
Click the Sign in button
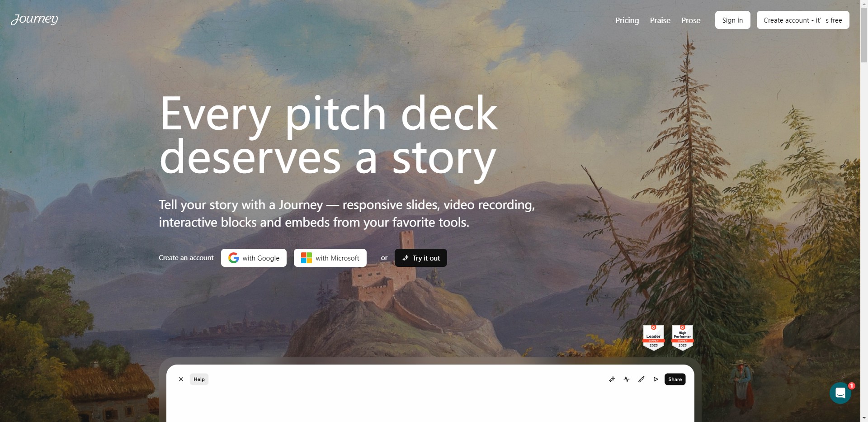[732, 20]
